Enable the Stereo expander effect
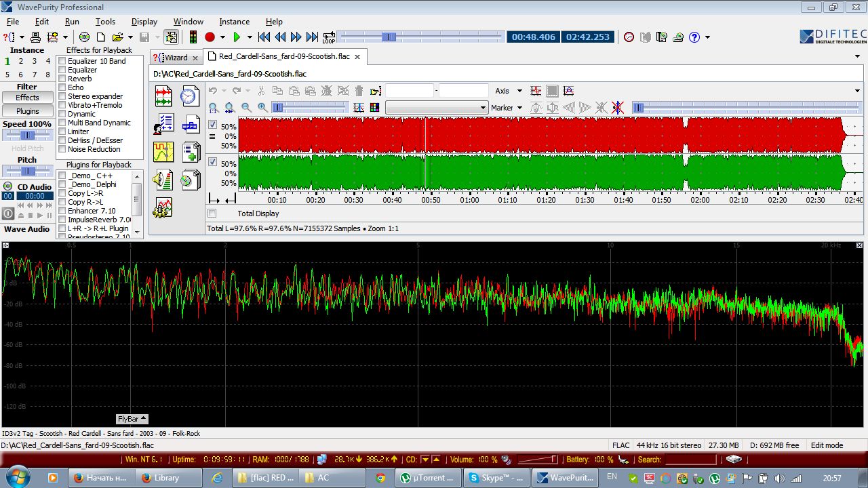Viewport: 868px width, 488px height. pos(62,96)
